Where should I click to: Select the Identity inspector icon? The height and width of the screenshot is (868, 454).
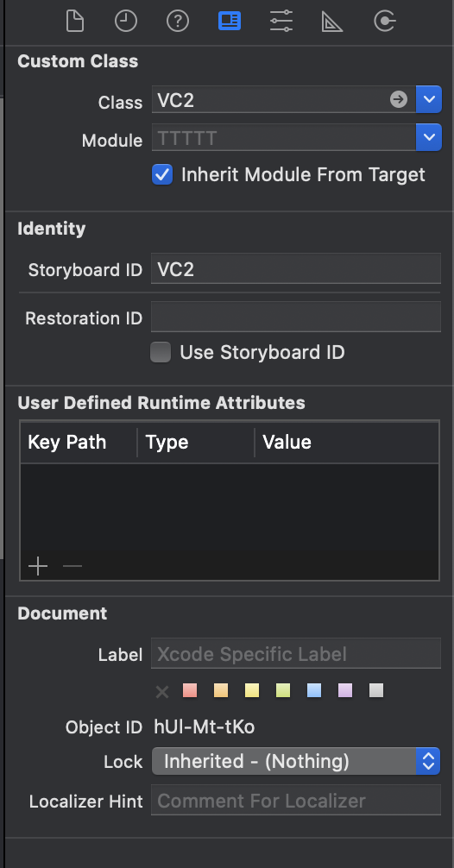point(230,22)
